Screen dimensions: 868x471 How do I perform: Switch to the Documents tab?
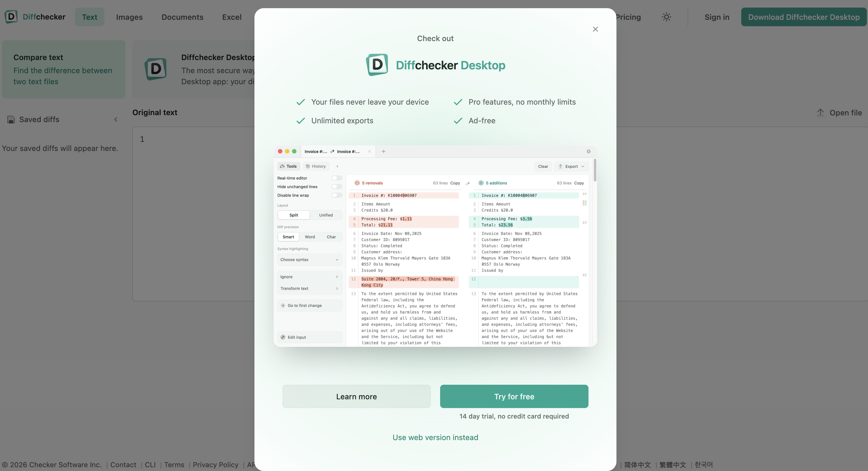click(182, 17)
